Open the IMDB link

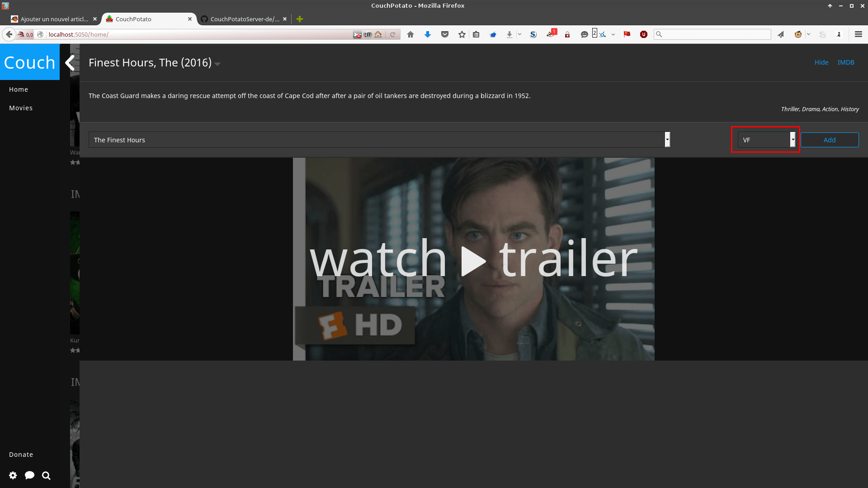[846, 62]
